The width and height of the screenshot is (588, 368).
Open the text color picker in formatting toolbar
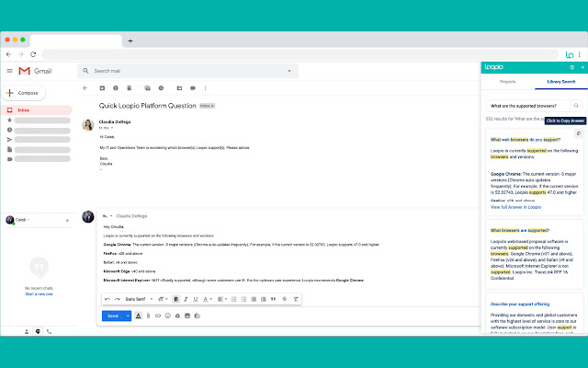(205, 299)
